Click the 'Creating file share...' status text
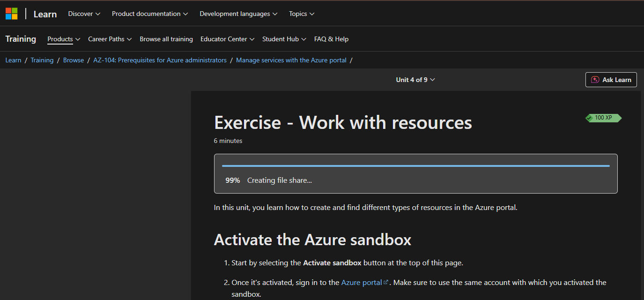Screen dimensions: 644x300 280,180
